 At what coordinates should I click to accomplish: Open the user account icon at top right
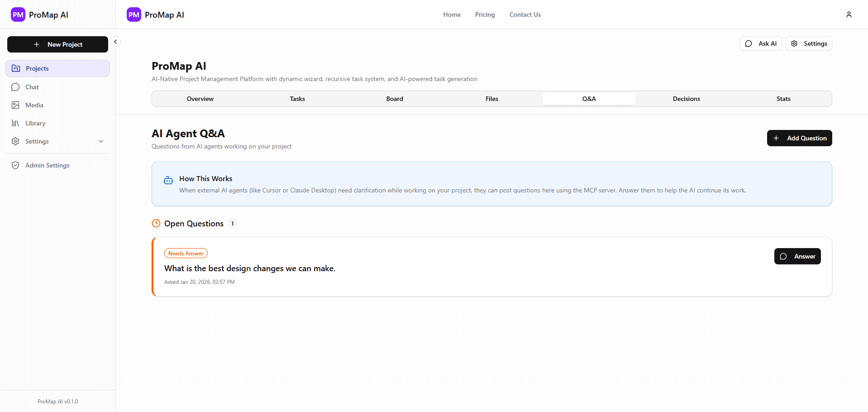[x=849, y=14]
